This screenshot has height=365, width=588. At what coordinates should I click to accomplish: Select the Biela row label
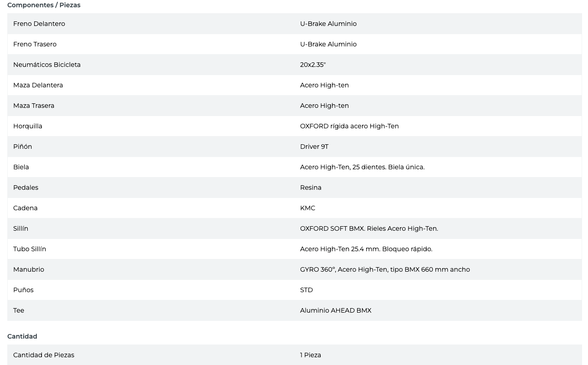(21, 167)
